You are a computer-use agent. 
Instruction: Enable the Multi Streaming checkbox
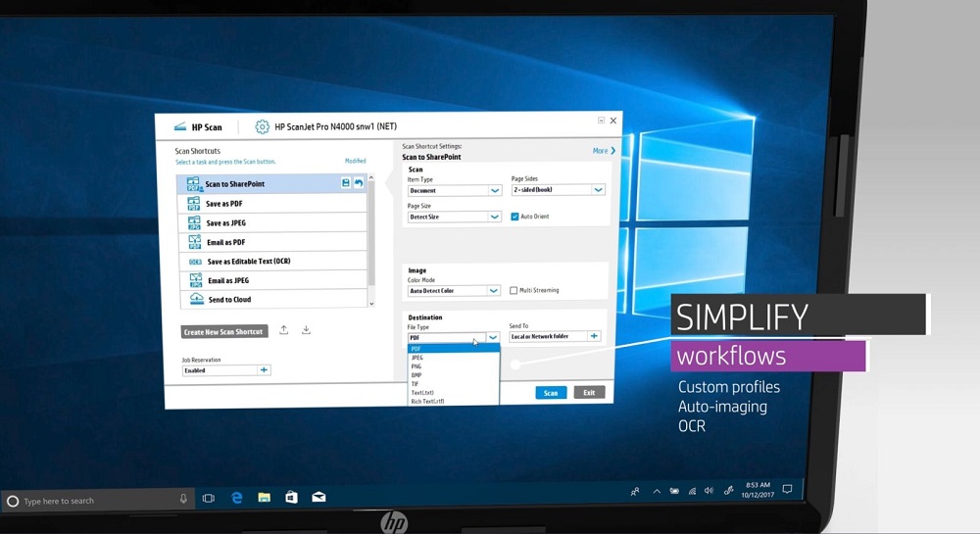514,290
